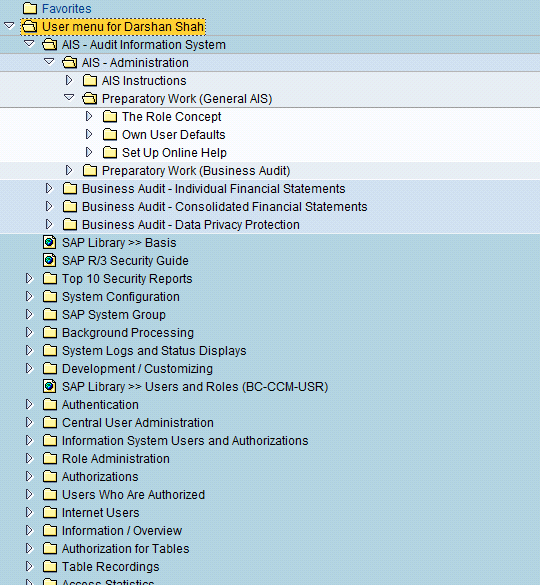Expand Authorization for Tables node
Viewport: 540px width, 585px height.
click(29, 548)
